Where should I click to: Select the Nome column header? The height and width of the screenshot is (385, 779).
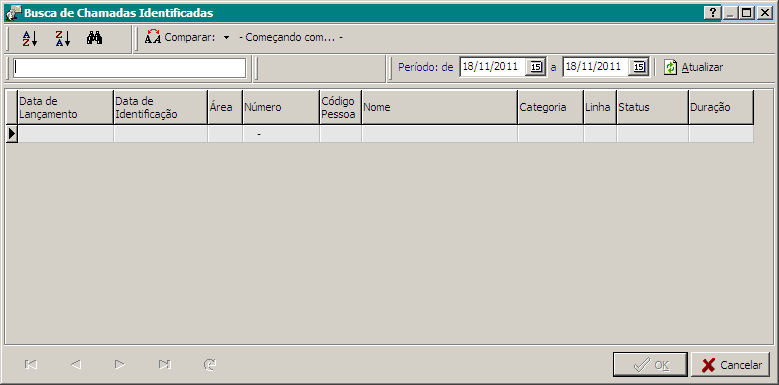pyautogui.click(x=440, y=107)
